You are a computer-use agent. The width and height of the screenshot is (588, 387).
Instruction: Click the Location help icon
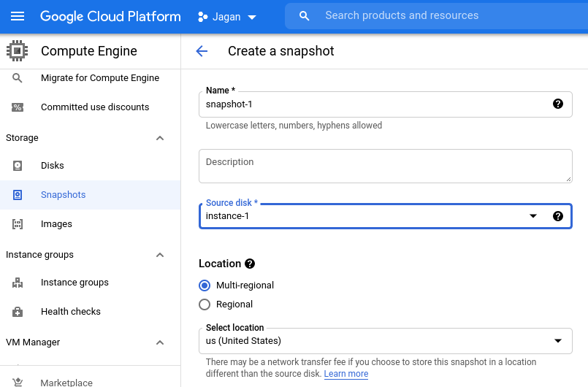[250, 264]
